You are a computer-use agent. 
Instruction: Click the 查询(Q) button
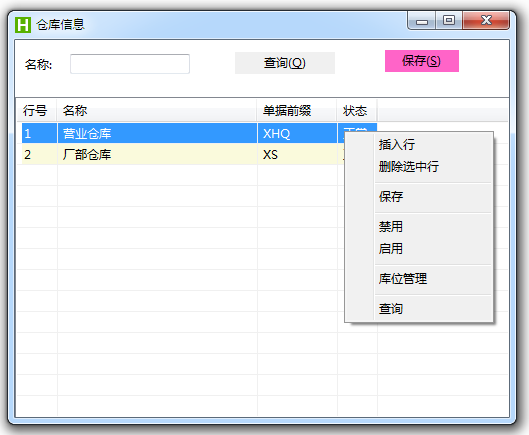tap(285, 63)
